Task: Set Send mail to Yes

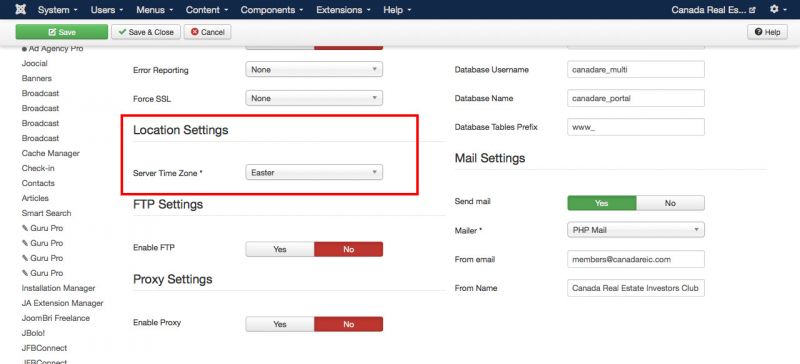Action: coord(602,203)
